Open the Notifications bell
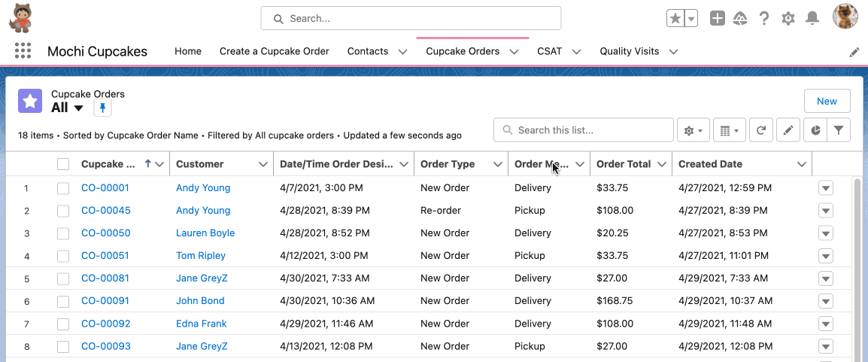Image resolution: width=868 pixels, height=362 pixels. pyautogui.click(x=812, y=18)
